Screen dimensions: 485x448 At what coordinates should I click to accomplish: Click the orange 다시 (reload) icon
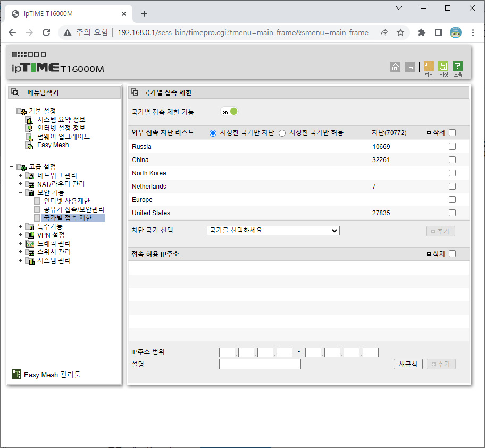[x=429, y=66]
